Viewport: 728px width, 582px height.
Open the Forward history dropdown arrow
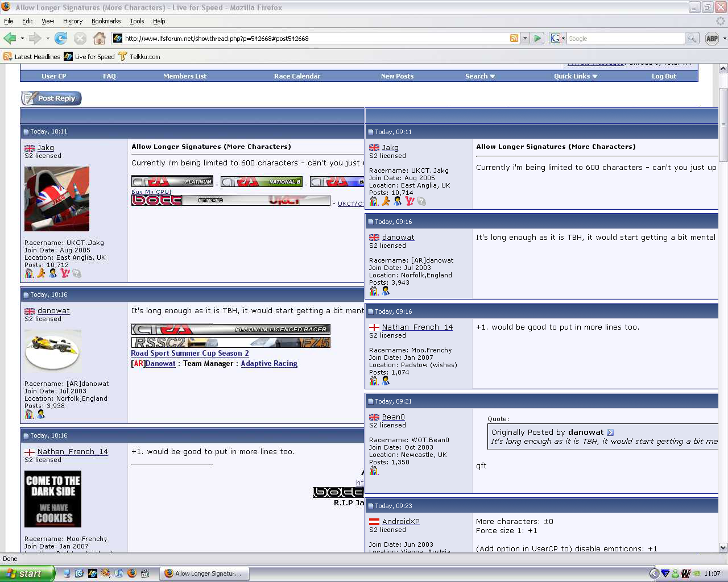(48, 39)
